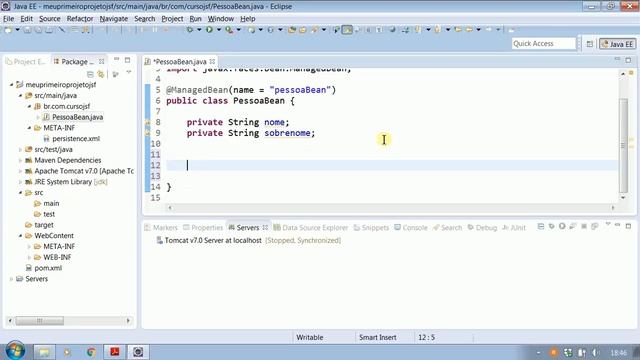Viewport: 640px width, 360px height.
Task: Click the New file toolbar icon
Action: pos(8,30)
